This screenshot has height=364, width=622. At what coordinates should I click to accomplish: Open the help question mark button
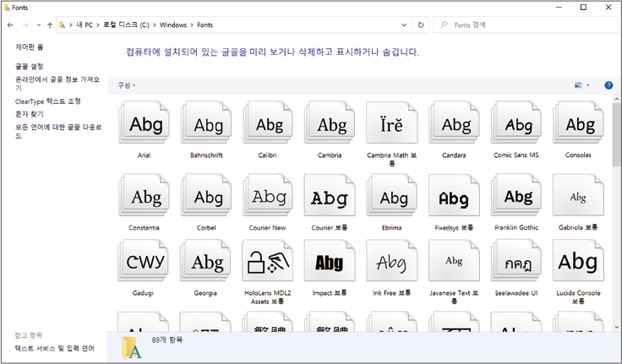pyautogui.click(x=608, y=85)
